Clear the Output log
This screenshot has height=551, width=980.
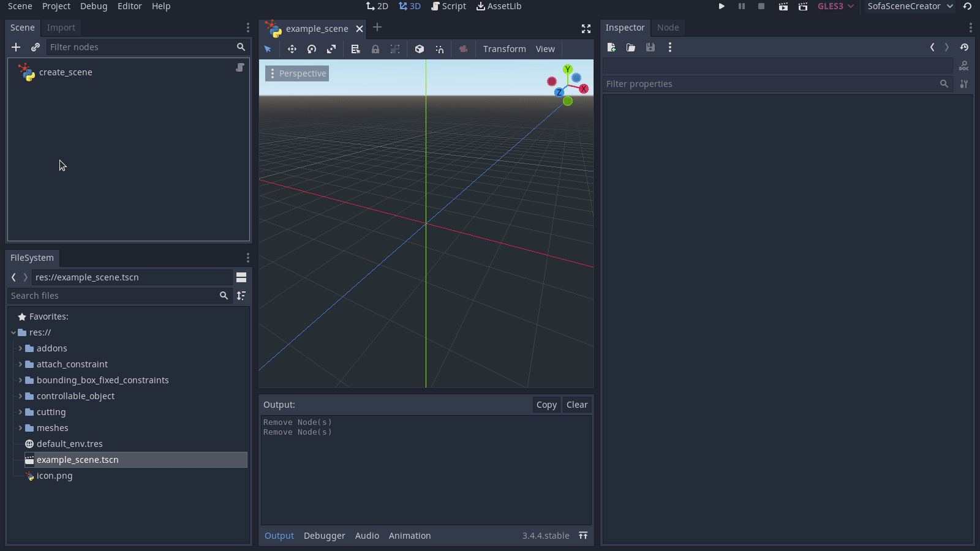[577, 405]
